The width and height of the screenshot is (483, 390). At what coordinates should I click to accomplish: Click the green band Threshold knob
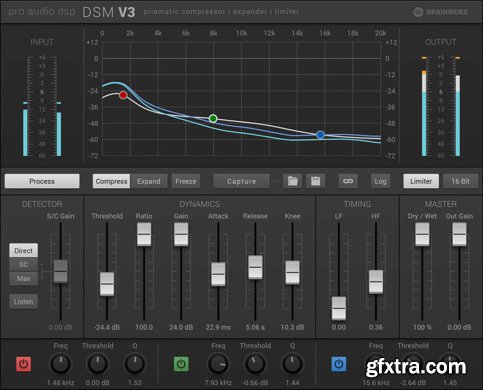[x=255, y=364]
